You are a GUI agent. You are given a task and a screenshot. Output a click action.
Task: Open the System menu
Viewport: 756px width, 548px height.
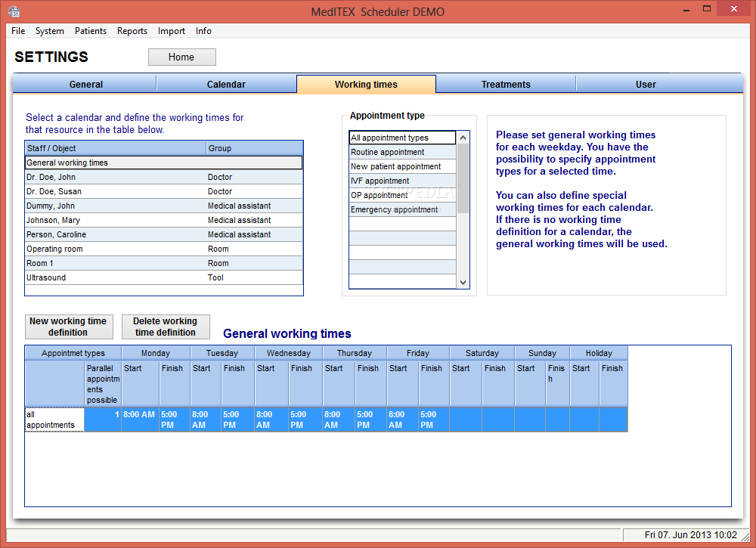click(x=50, y=31)
